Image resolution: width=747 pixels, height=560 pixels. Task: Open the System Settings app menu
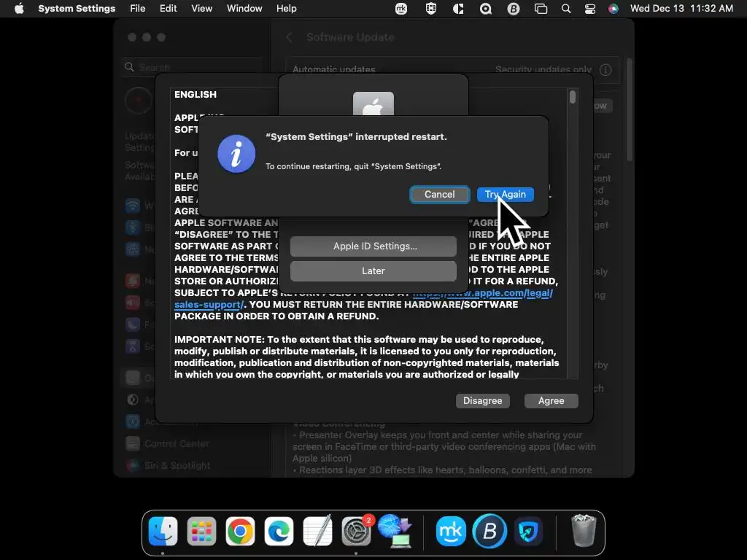[76, 9]
